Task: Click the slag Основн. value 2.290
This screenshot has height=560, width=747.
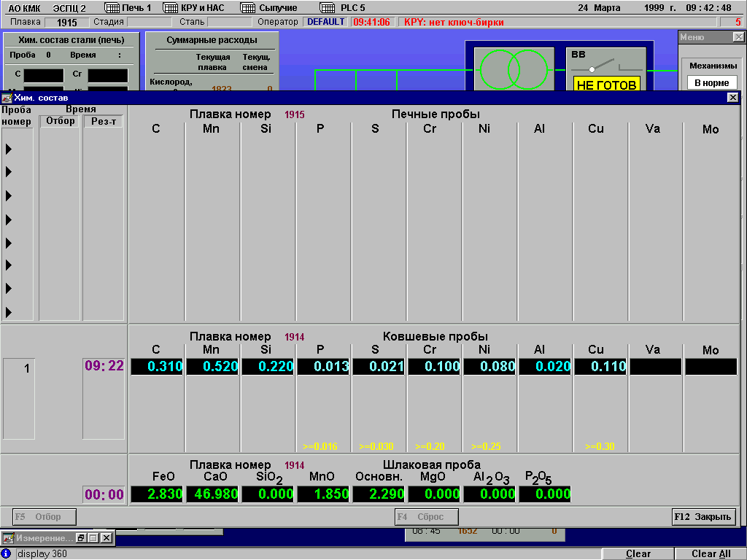Action: coord(379,494)
